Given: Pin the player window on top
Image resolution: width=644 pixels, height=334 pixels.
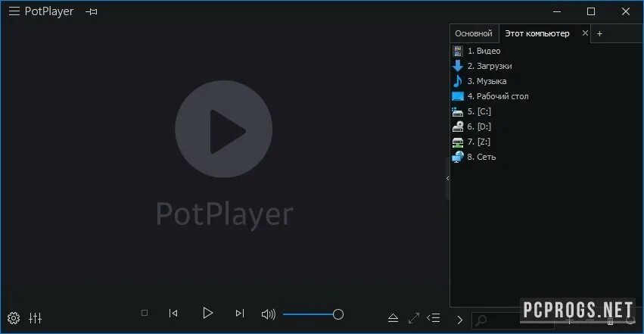Looking at the screenshot, I should [91, 12].
